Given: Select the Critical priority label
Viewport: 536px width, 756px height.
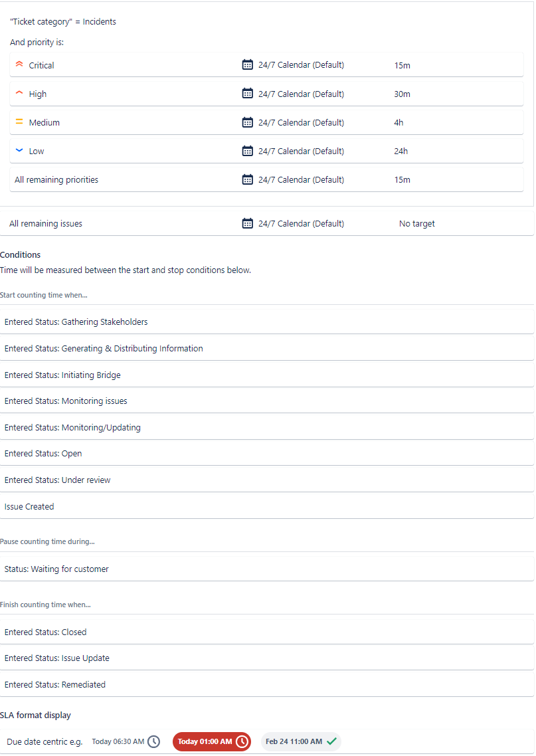Looking at the screenshot, I should pos(41,66).
